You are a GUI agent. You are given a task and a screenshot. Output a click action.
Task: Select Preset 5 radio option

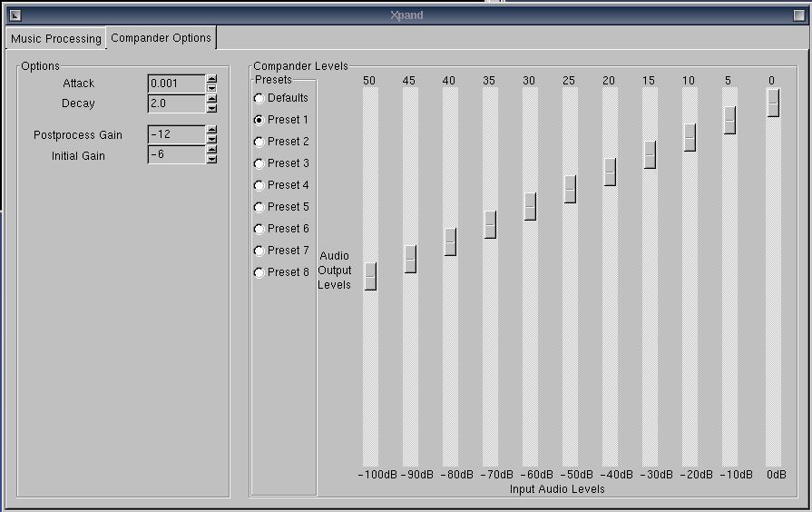259,207
